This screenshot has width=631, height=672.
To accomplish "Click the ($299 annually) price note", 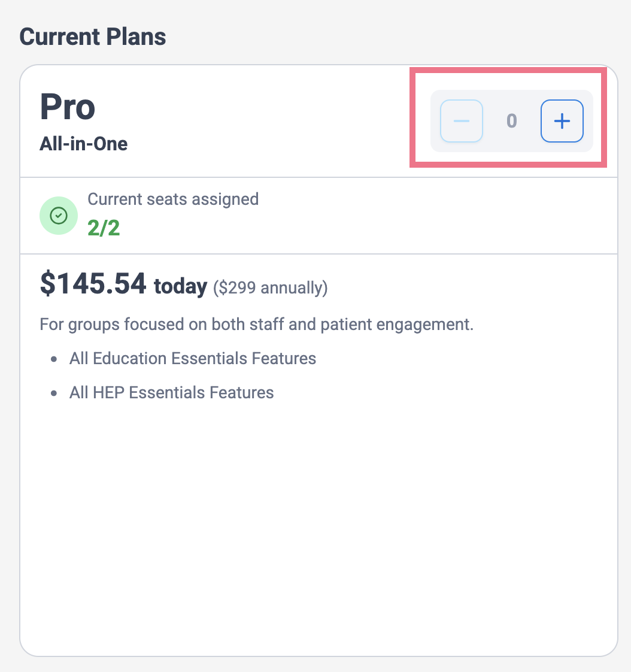I will (271, 287).
